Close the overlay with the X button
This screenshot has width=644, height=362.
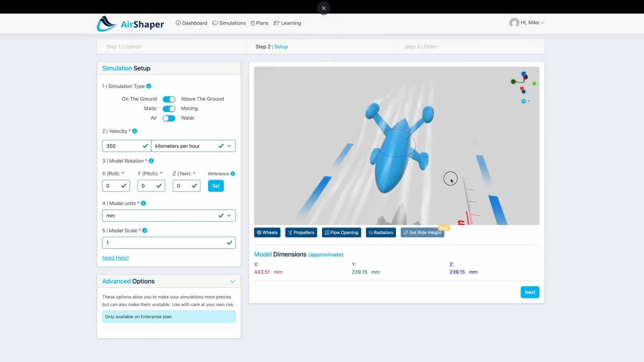pos(324,8)
